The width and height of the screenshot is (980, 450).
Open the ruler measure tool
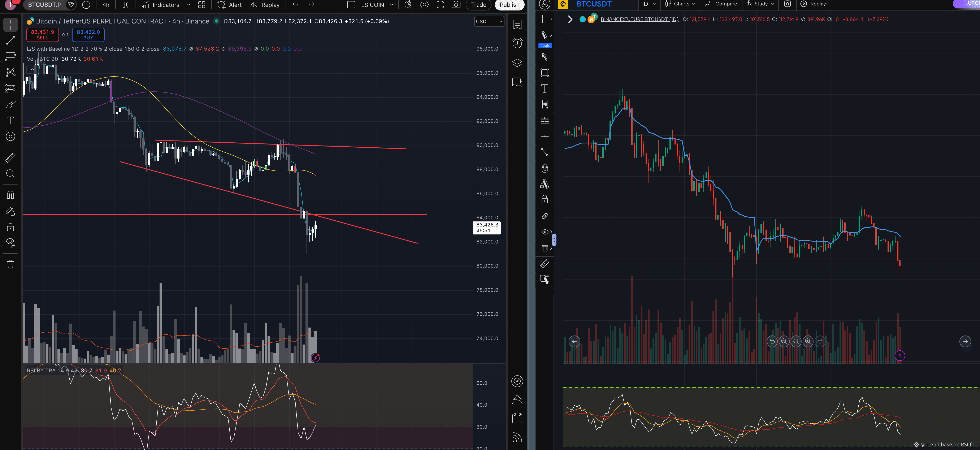coord(10,157)
